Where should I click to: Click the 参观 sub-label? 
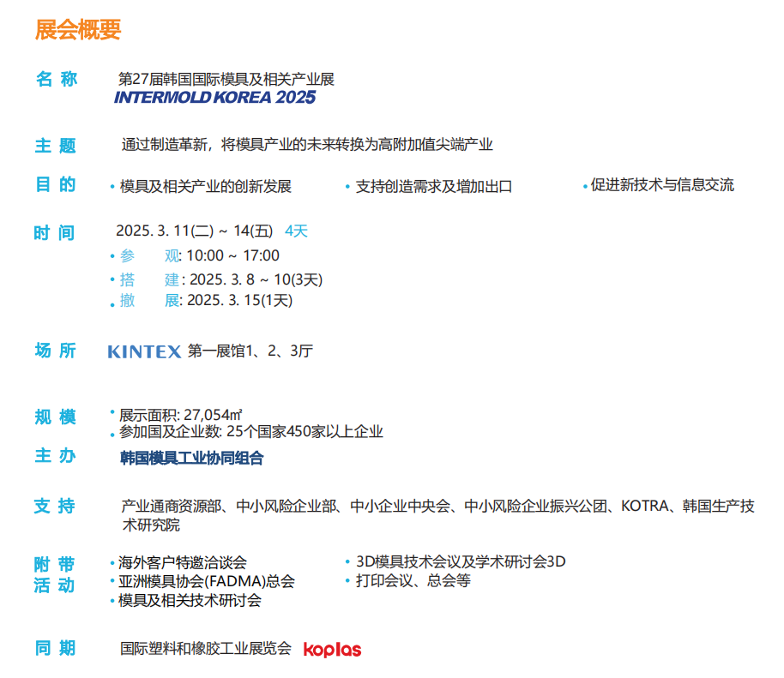point(149,255)
